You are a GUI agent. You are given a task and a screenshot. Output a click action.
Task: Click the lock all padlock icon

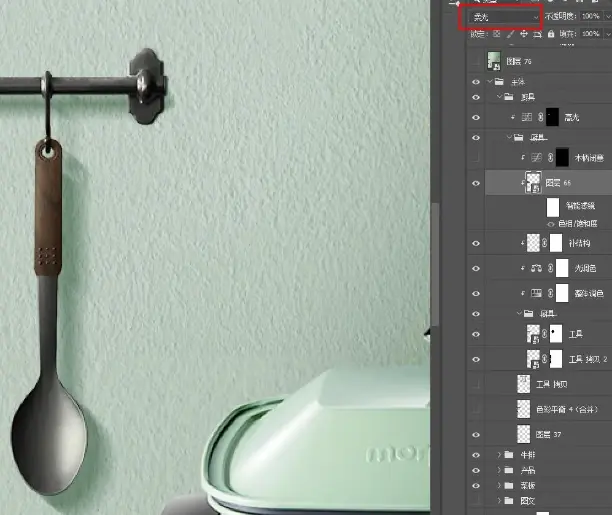pyautogui.click(x=551, y=34)
